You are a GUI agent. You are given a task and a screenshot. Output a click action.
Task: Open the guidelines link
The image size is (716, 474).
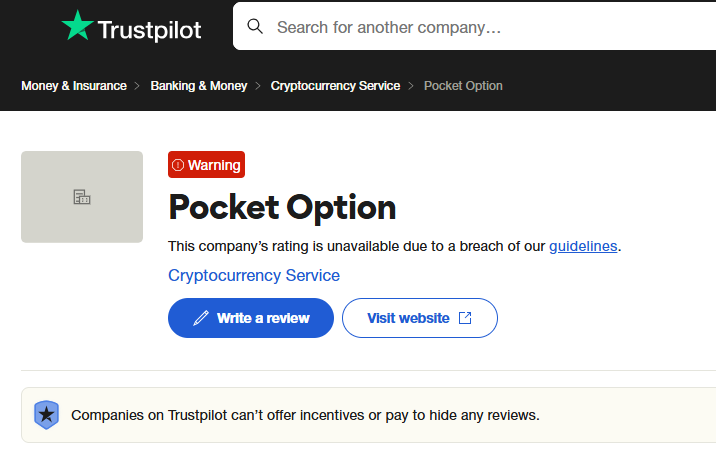(x=583, y=246)
